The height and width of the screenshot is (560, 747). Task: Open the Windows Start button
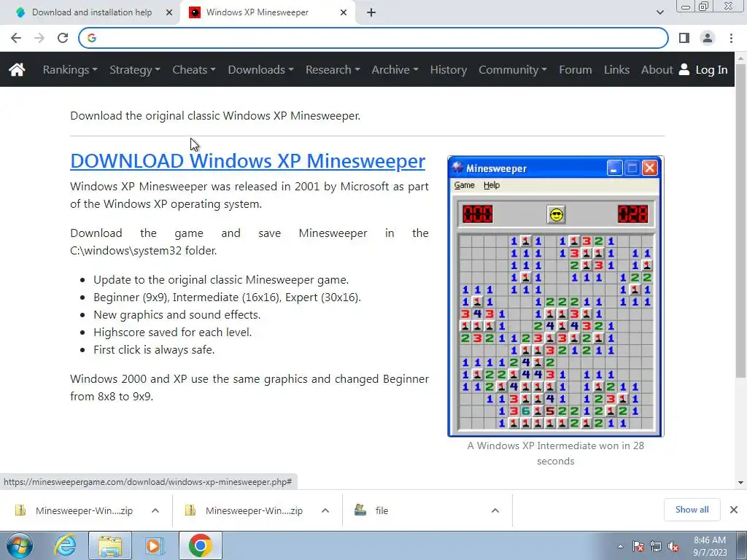20,545
